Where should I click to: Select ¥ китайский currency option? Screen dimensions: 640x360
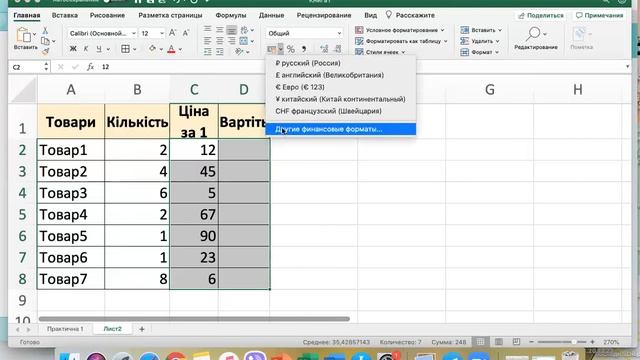pos(340,99)
